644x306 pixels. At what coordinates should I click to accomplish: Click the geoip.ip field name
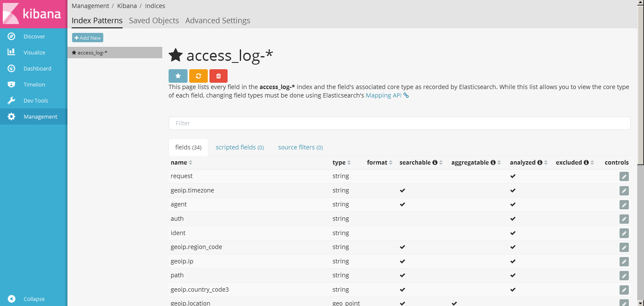(x=182, y=261)
